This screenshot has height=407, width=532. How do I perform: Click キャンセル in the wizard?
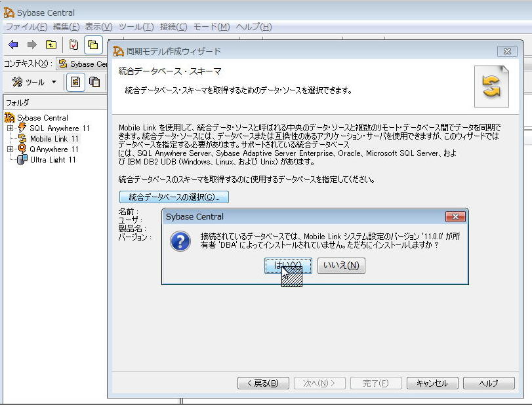432,383
